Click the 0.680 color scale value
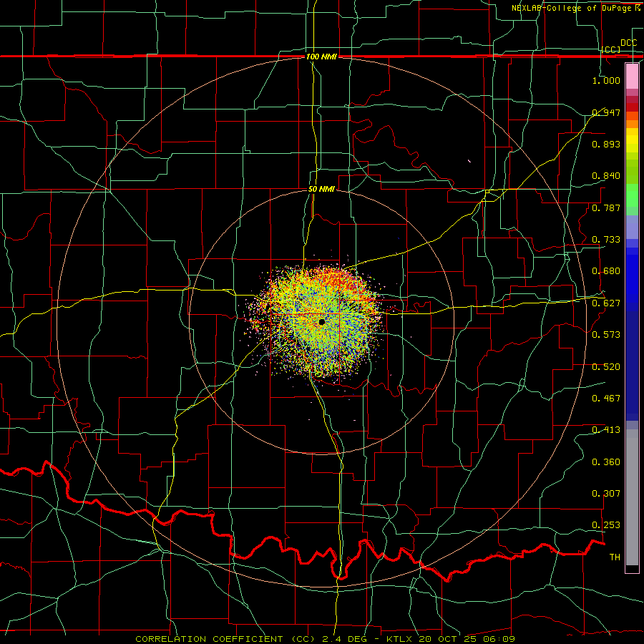644x644 pixels. click(x=606, y=271)
